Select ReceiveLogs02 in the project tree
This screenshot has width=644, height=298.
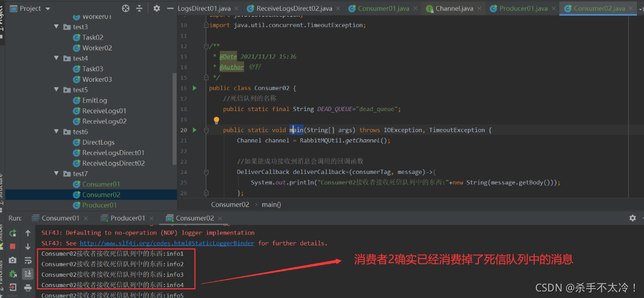click(x=104, y=121)
